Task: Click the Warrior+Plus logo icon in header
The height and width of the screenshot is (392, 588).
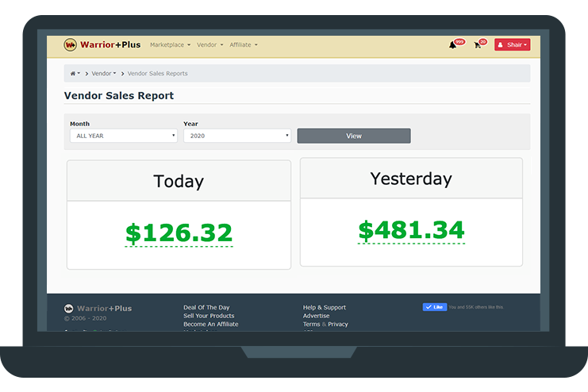Action: (x=70, y=45)
